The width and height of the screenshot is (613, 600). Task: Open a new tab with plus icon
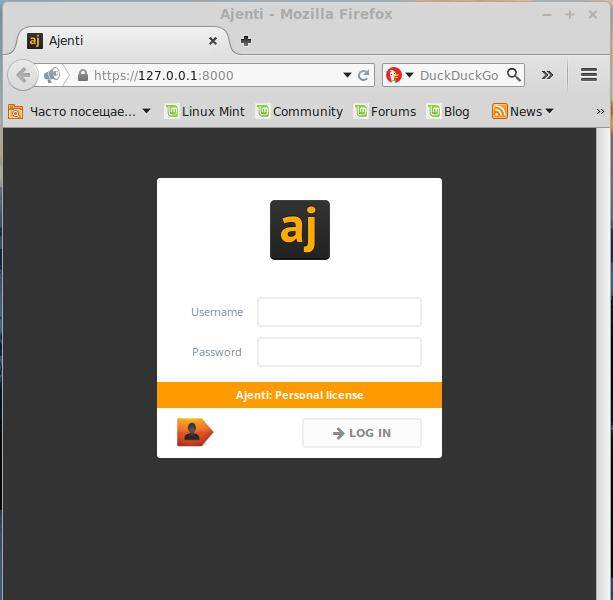pos(246,41)
